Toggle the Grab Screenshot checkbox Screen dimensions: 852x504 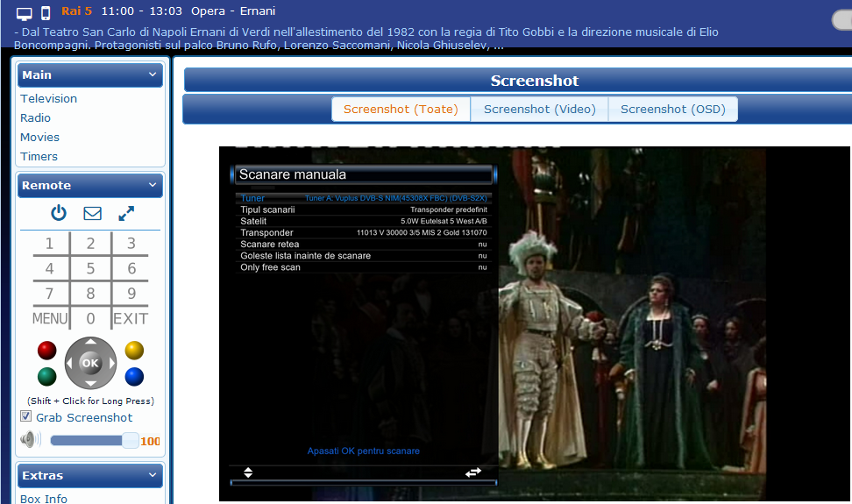click(25, 416)
